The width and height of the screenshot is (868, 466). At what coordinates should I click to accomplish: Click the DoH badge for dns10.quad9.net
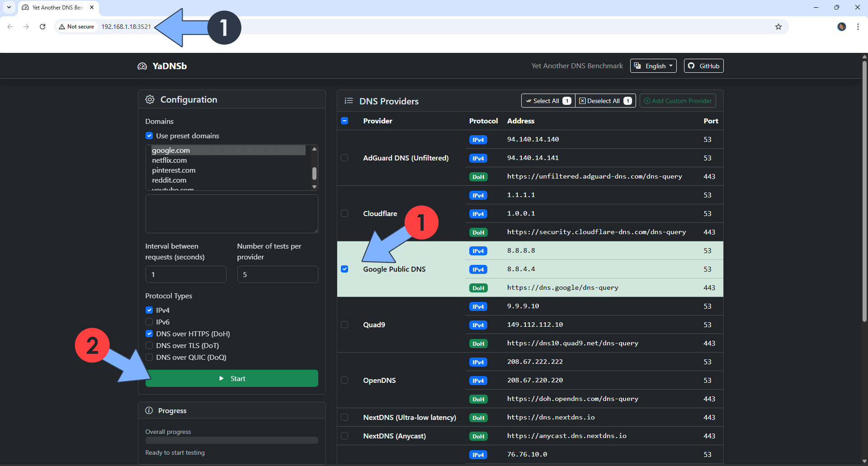tap(478, 344)
